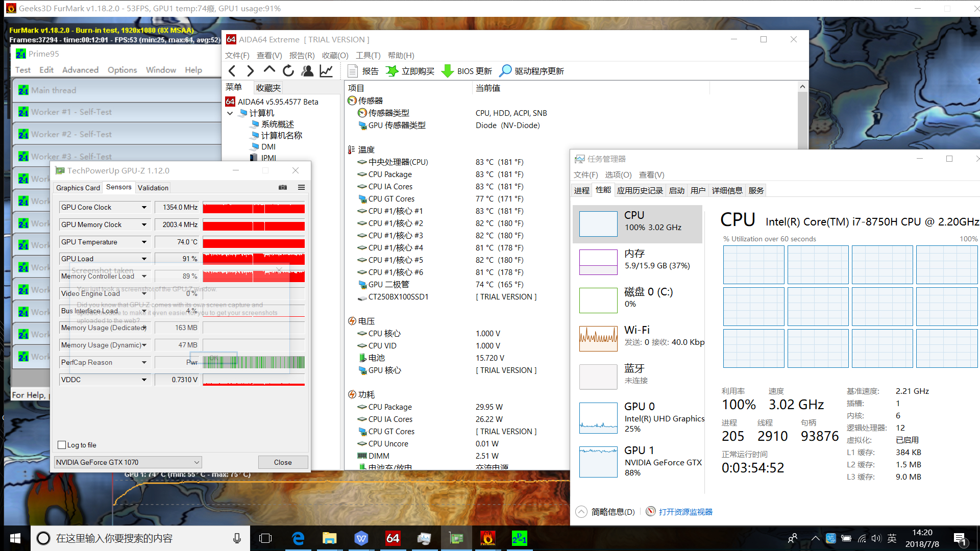Image resolution: width=980 pixels, height=551 pixels.
Task: Open the GPU Temperature dropdown
Action: [144, 242]
